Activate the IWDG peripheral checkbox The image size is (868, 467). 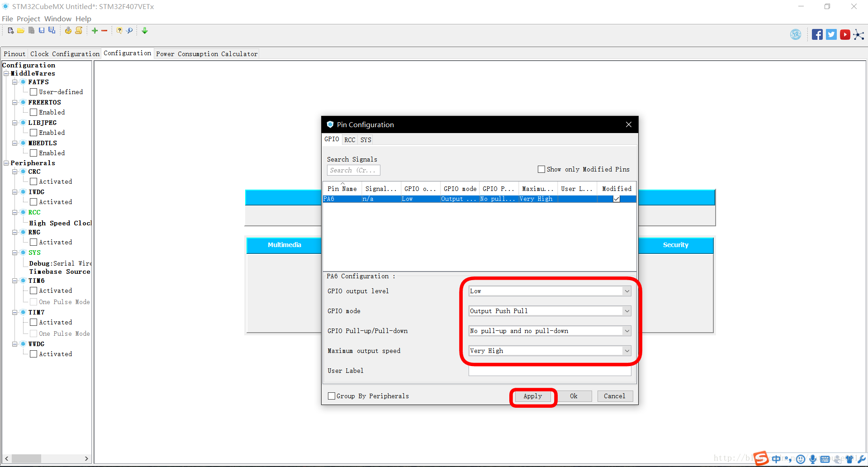tap(33, 202)
